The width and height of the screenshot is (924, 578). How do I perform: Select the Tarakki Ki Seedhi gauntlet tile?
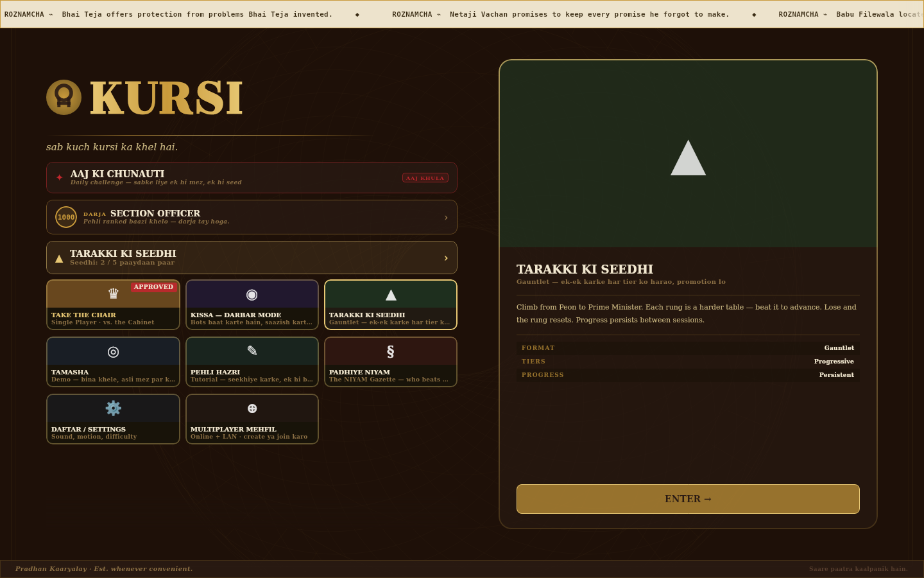point(391,304)
